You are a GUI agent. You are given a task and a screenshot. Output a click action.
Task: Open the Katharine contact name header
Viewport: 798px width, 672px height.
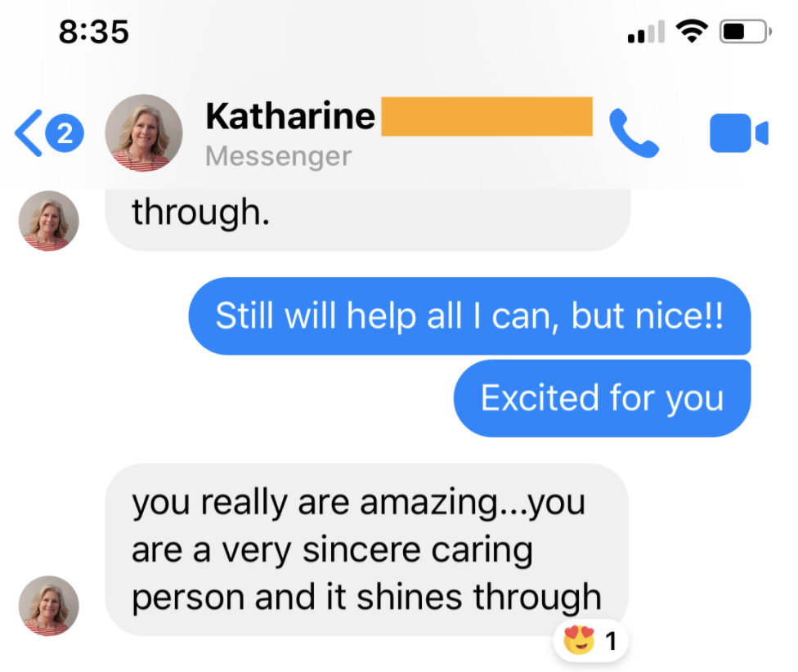[x=290, y=116]
